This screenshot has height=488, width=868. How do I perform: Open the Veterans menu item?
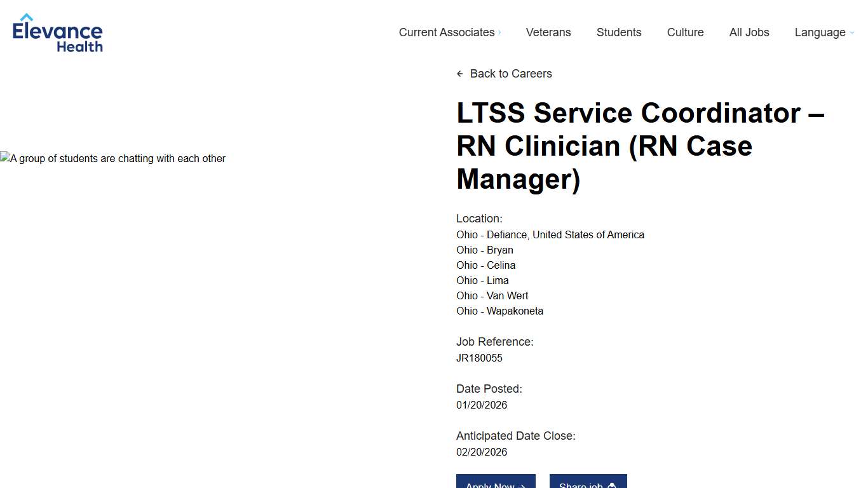tap(548, 32)
